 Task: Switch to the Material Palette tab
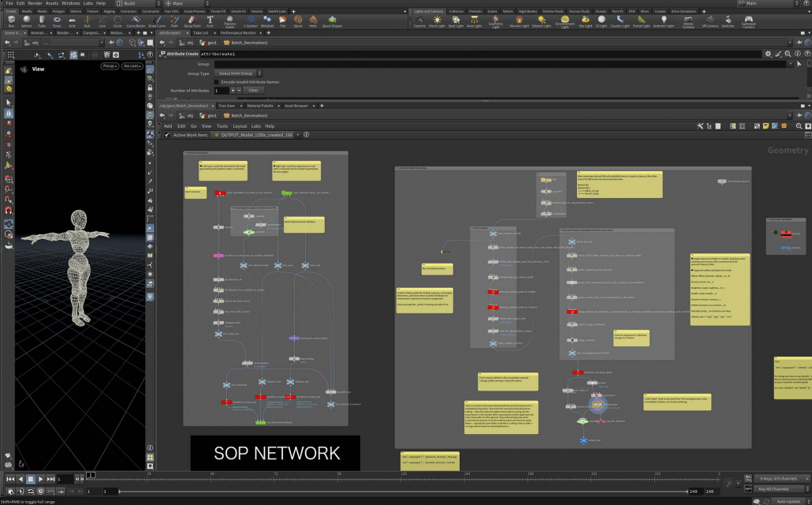pos(260,105)
